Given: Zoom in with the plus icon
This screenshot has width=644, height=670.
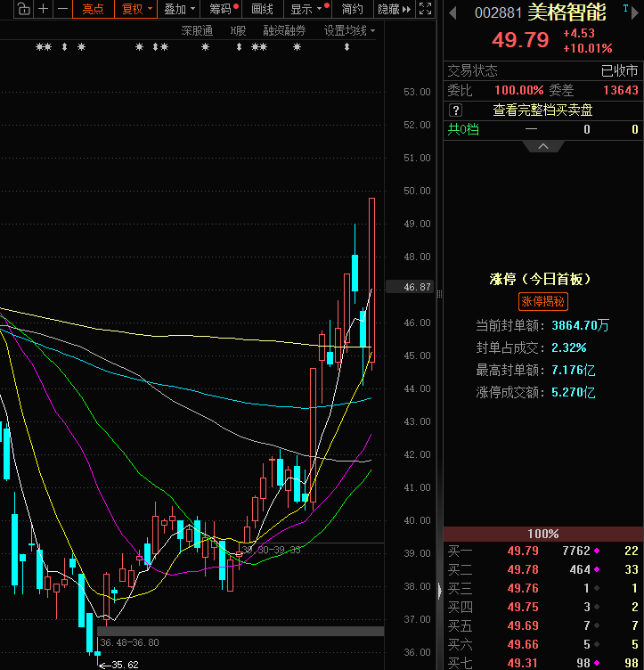Looking at the screenshot, I should tap(43, 9).
